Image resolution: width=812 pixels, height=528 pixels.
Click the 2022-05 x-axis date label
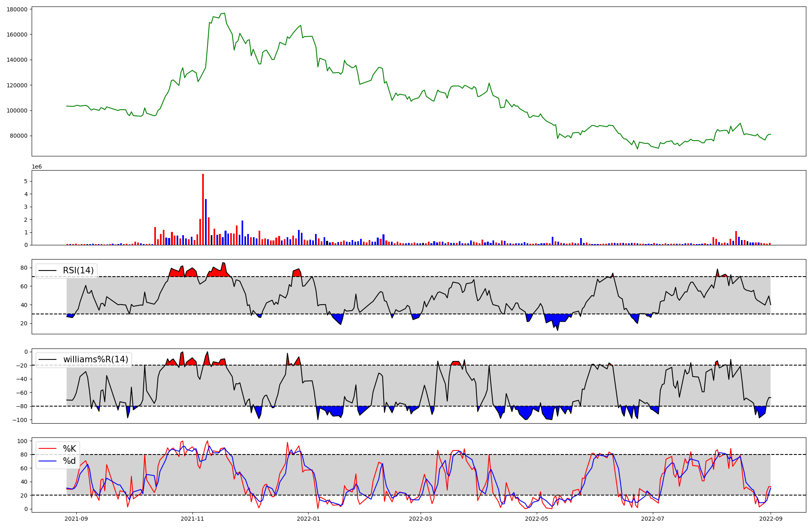[537, 519]
